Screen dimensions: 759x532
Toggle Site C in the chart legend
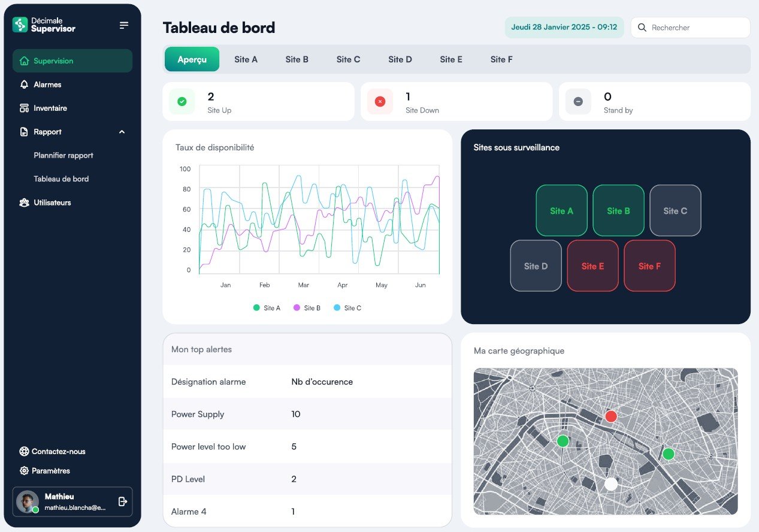click(x=347, y=308)
